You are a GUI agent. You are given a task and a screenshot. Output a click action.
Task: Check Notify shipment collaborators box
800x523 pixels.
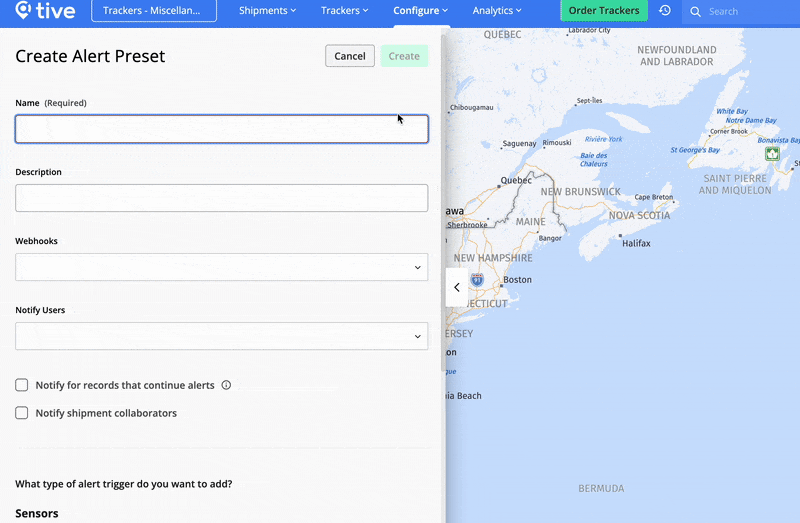pos(22,413)
